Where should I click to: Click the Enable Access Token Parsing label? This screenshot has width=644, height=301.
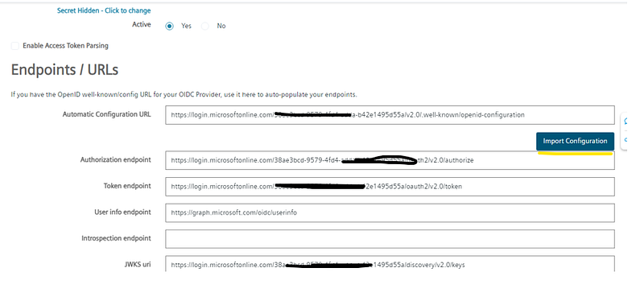pos(66,46)
